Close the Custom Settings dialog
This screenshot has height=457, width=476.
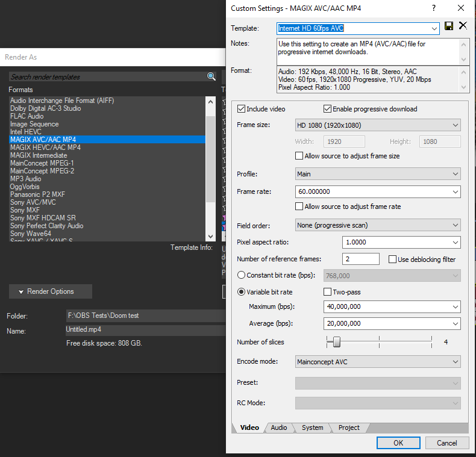[461, 8]
